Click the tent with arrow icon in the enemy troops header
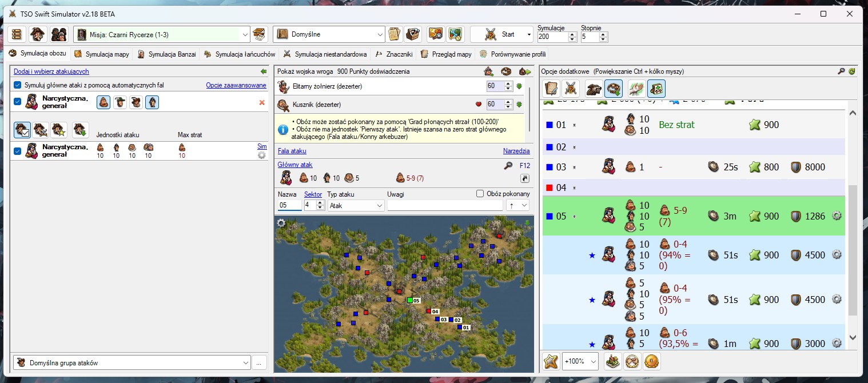 [x=524, y=71]
